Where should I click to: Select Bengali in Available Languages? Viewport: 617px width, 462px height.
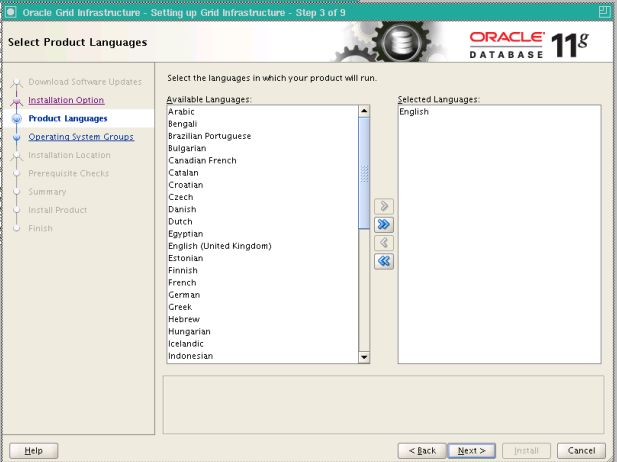click(x=262, y=124)
